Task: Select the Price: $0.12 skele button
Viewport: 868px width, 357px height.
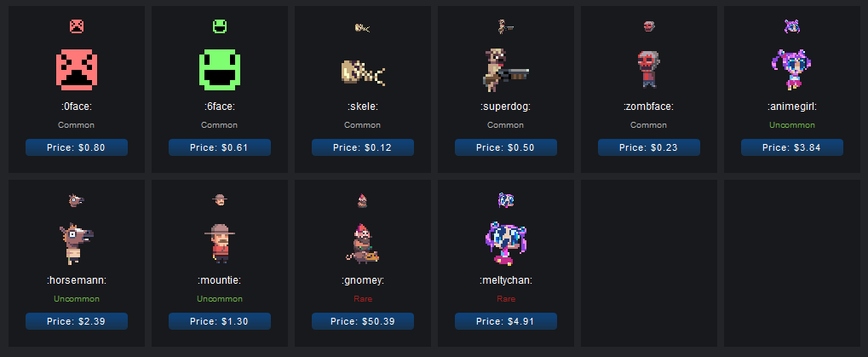Action: coord(363,147)
